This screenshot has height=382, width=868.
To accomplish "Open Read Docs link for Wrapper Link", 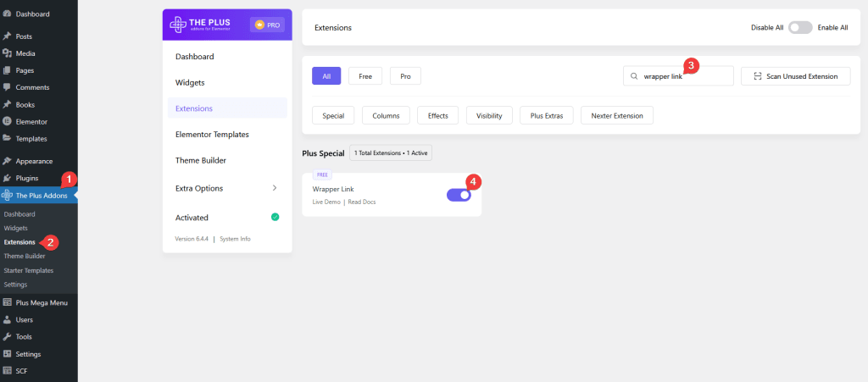I will 362,202.
